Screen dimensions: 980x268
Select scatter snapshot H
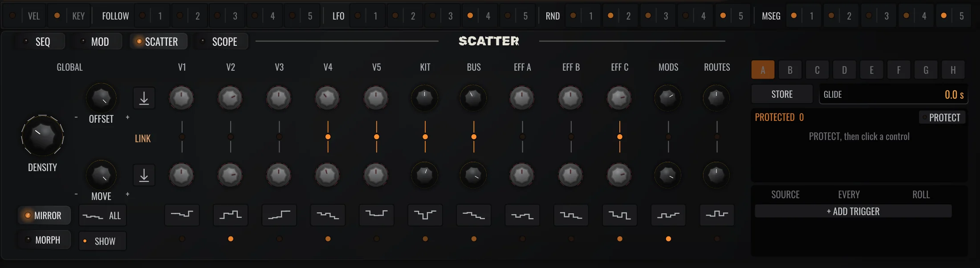click(x=953, y=70)
